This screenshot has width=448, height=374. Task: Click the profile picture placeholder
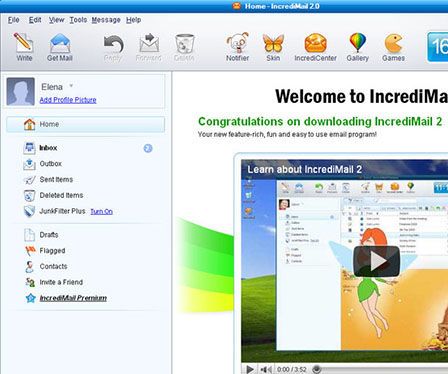click(21, 91)
